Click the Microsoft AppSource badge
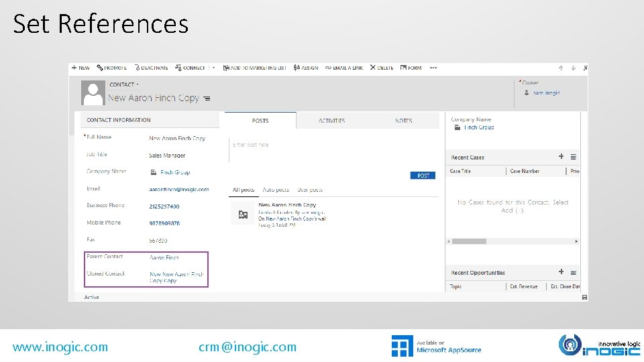The height and width of the screenshot is (362, 644). 436,346
